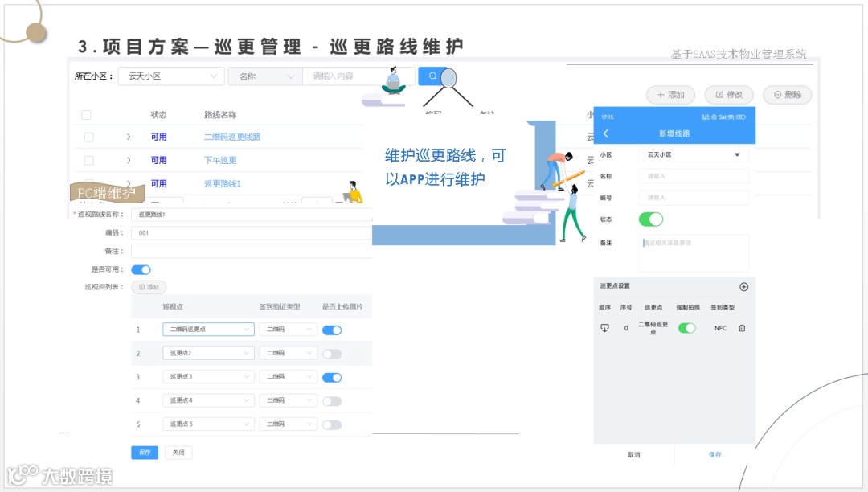
Task: Toggle upload picture switch in row 1
Action: pos(332,330)
